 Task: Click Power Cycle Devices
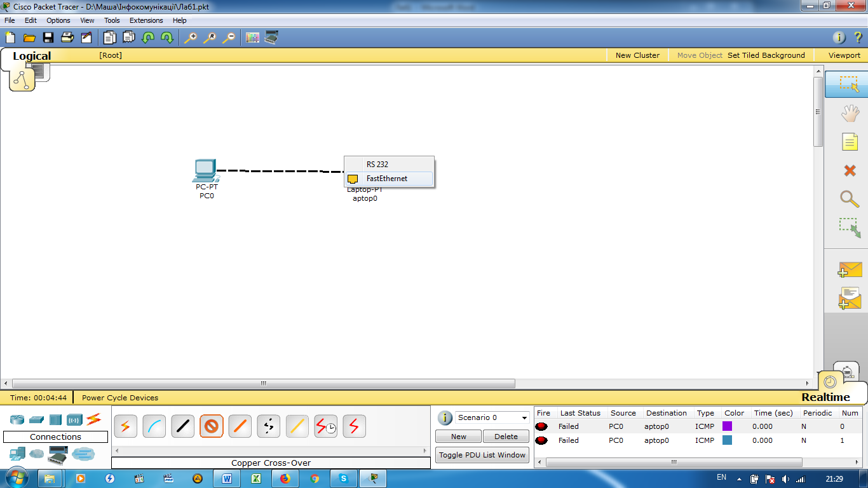[x=120, y=398]
